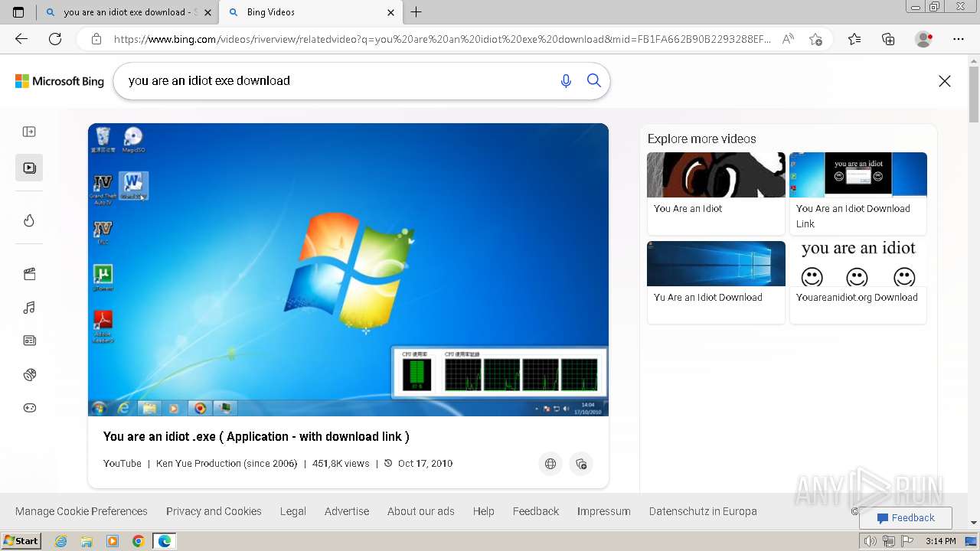This screenshot has height=551, width=980.
Task: Open the tab actions menu icon
Action: tap(18, 12)
